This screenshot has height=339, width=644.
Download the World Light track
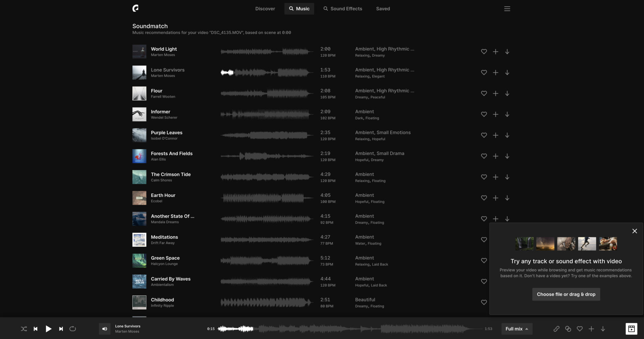pyautogui.click(x=507, y=52)
